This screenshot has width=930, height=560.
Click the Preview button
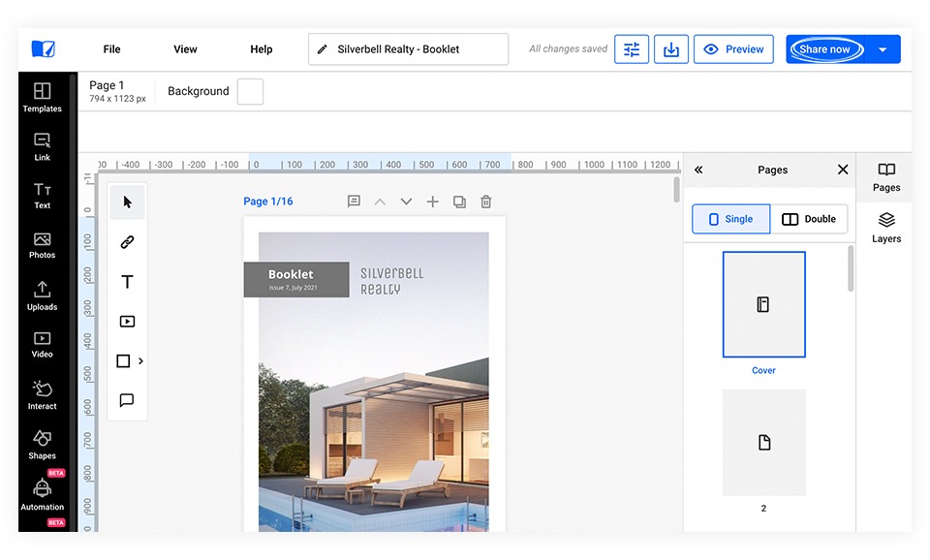733,49
